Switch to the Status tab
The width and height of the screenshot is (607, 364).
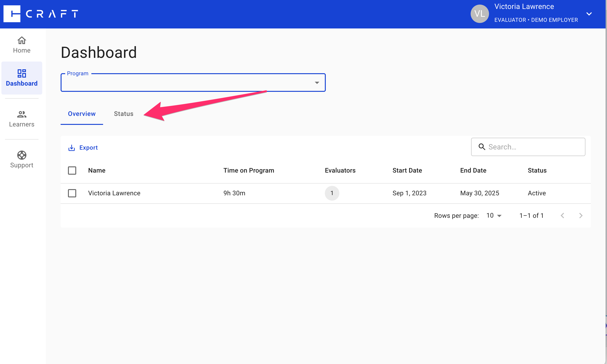pos(124,114)
